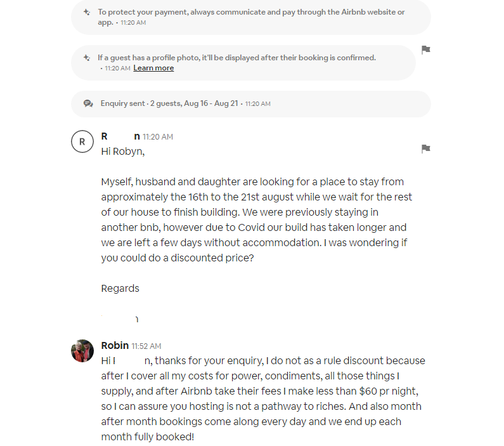Image resolution: width=504 pixels, height=446 pixels.
Task: Click the sparkle icon on profile photo notice
Action: (x=87, y=58)
